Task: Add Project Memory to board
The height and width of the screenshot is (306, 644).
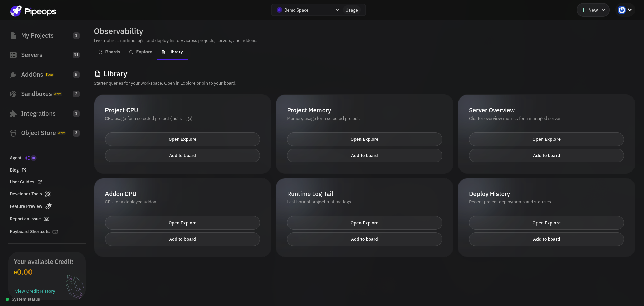Action: point(365,156)
